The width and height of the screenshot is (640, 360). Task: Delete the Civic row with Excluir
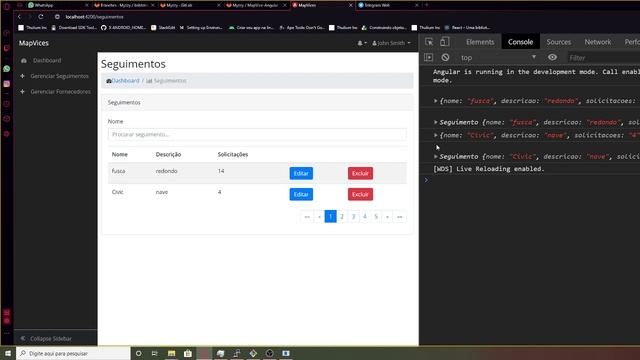click(360, 194)
